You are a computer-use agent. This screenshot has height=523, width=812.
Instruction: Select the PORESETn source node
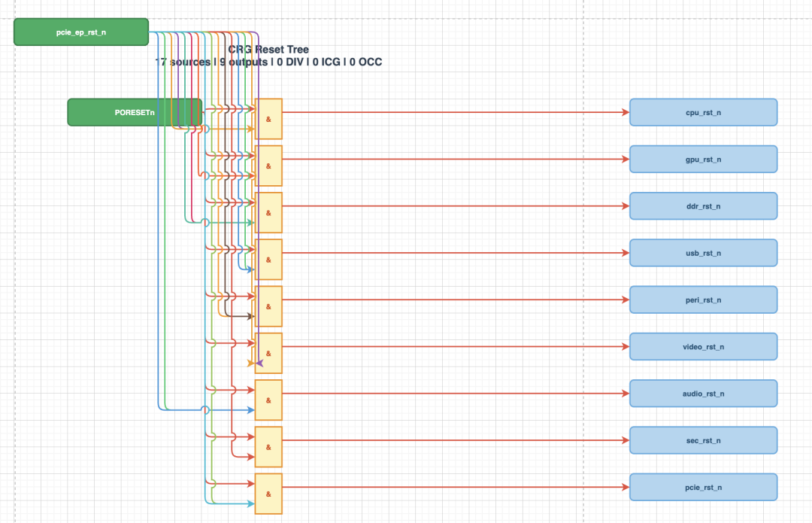[x=135, y=112]
